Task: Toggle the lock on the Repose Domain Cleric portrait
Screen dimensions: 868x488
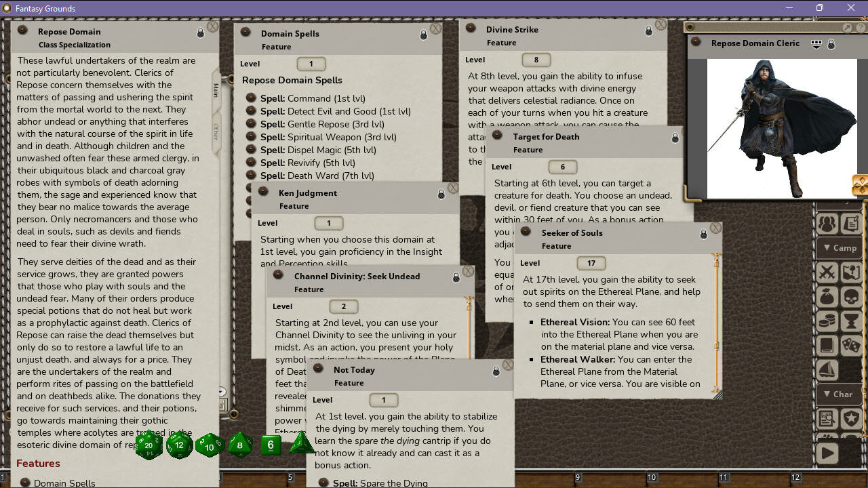Action: (x=831, y=43)
